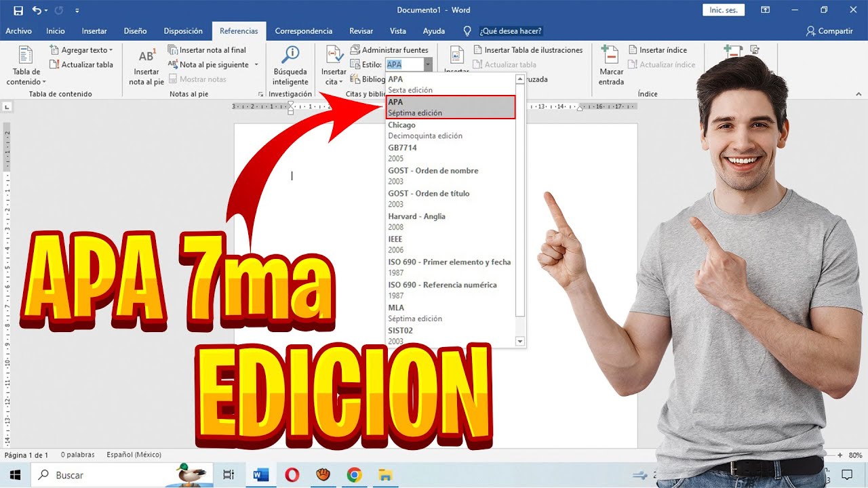Click the lightbulb ¿Qué desea hacer? search
The image size is (868, 488).
502,31
